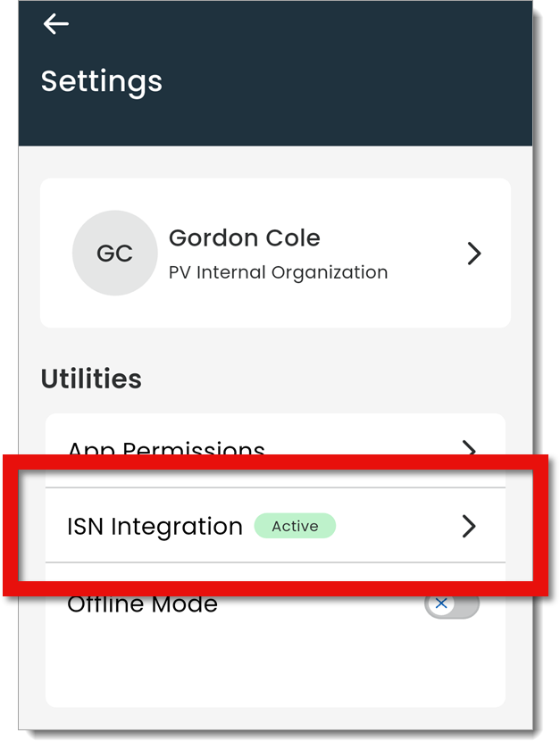The width and height of the screenshot is (560, 741).
Task: Open profile via chevron beside Gordon Cole
Action: (474, 254)
